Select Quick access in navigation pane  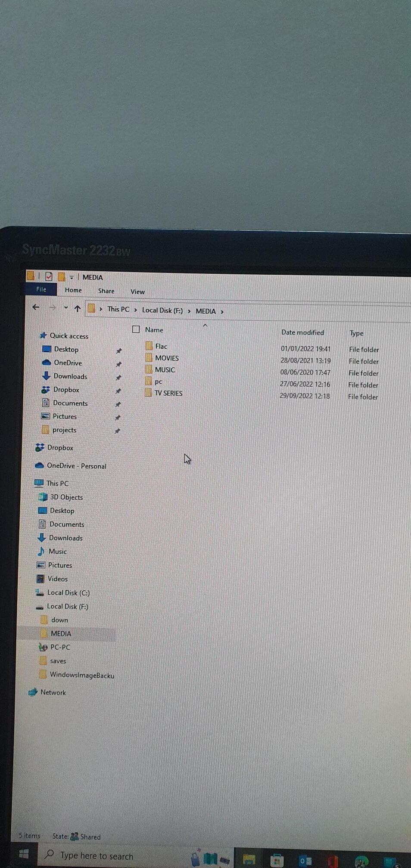[x=69, y=336]
